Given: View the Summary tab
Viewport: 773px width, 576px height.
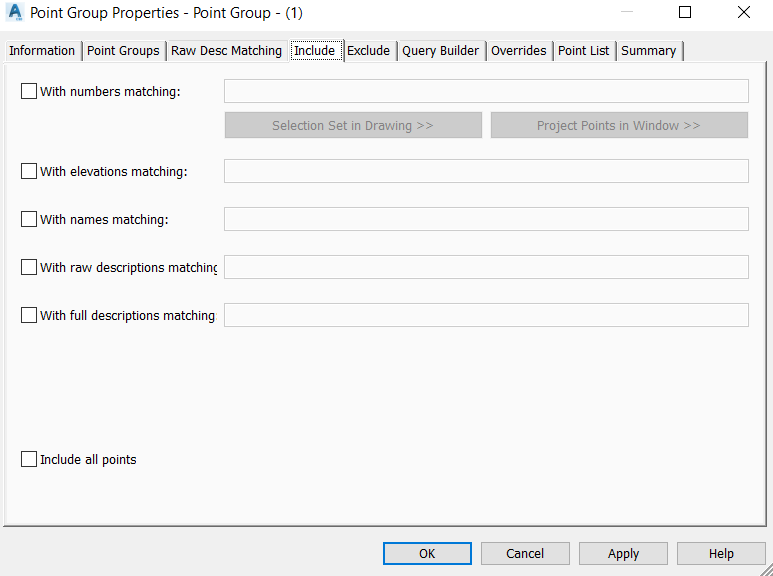Looking at the screenshot, I should (x=648, y=51).
